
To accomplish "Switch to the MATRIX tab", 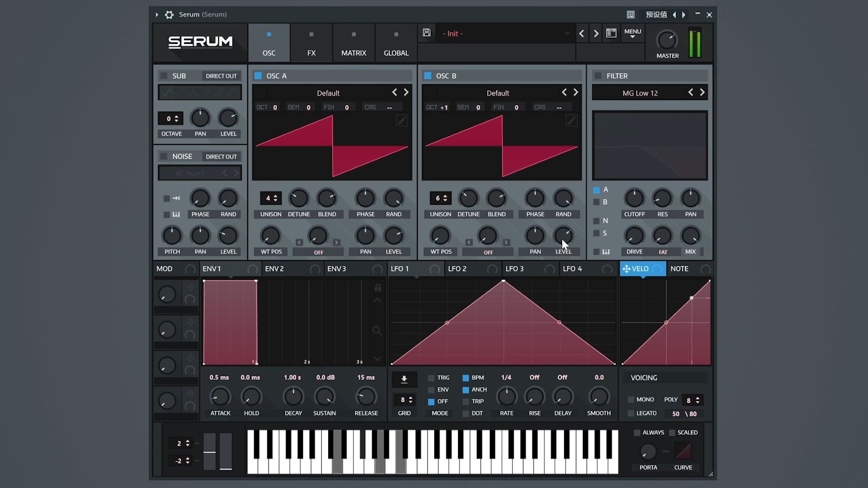I will click(354, 42).
